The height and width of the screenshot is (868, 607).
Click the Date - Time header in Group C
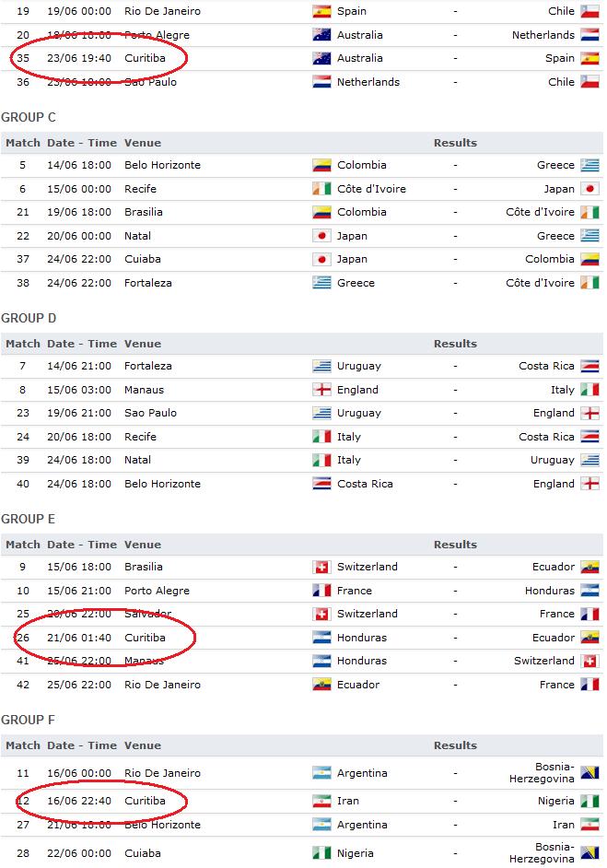click(82, 143)
